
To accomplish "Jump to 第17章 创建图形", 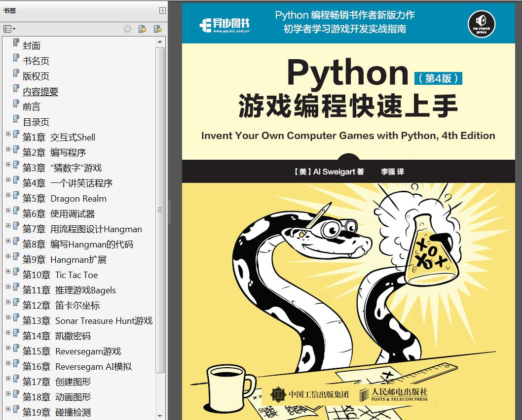I will coord(57,382).
